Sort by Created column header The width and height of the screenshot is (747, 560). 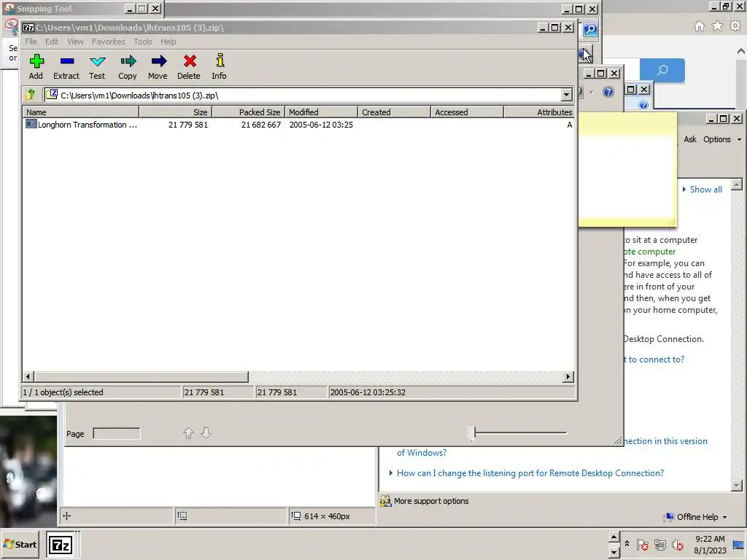(394, 112)
